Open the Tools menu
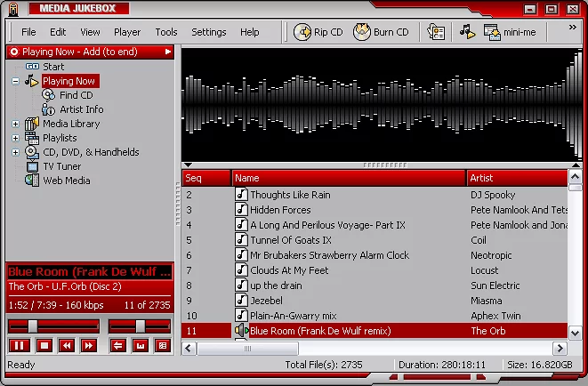Screen dimensions: 588x386 166,32
